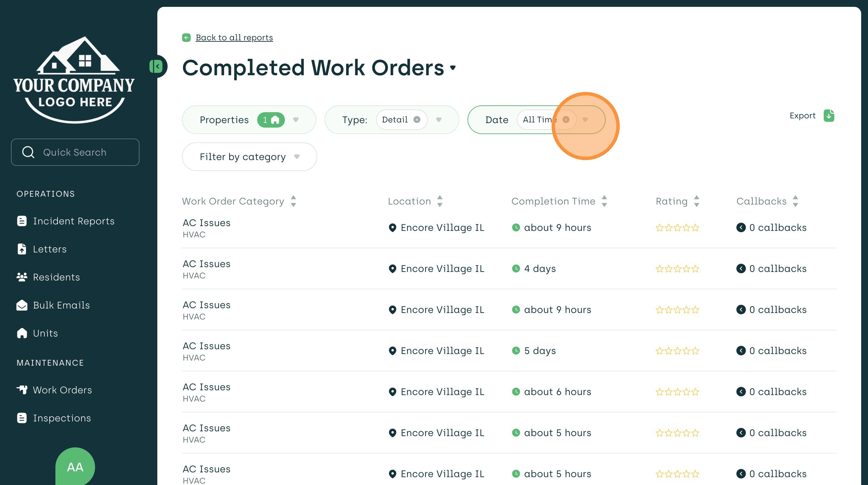This screenshot has height=485, width=868.
Task: Click the Quick Search field
Action: (x=75, y=152)
